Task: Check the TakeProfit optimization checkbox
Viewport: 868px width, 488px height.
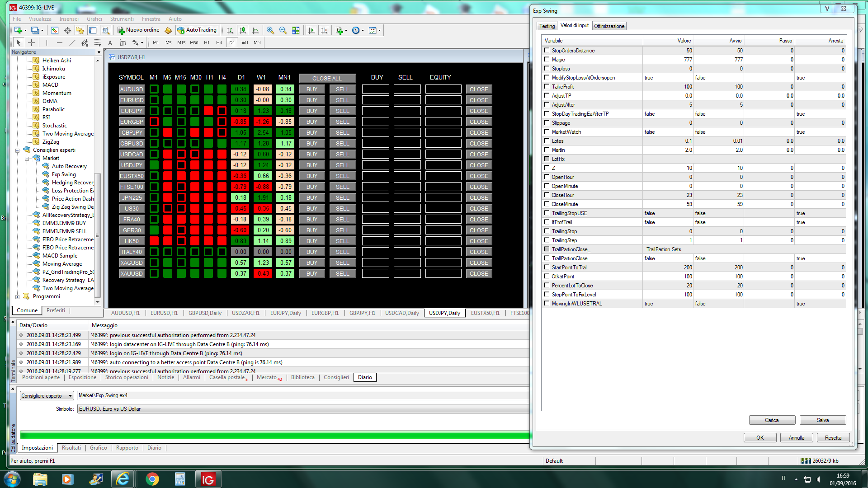Action: point(547,87)
